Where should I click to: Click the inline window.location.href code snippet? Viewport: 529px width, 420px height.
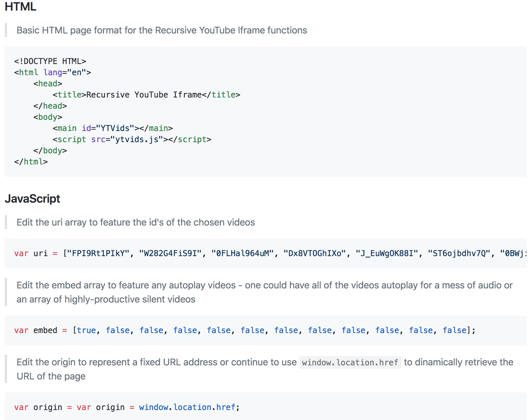pyautogui.click(x=350, y=362)
